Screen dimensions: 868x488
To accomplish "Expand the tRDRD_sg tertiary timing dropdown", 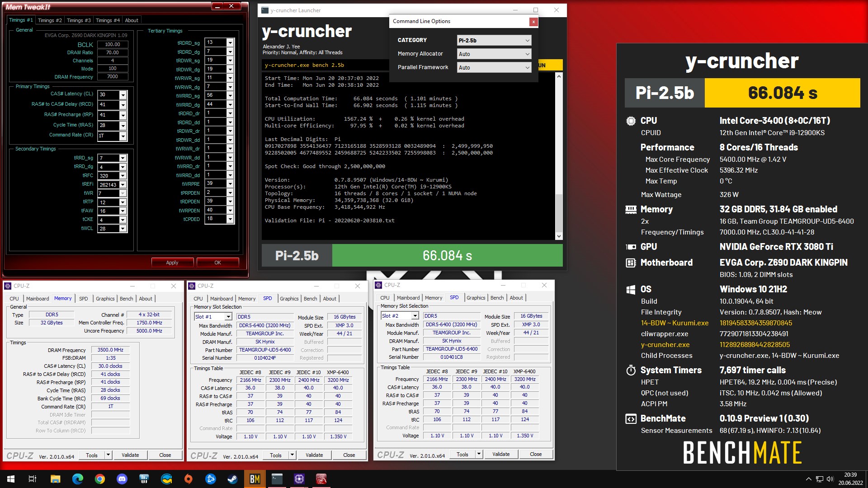I will [x=230, y=42].
